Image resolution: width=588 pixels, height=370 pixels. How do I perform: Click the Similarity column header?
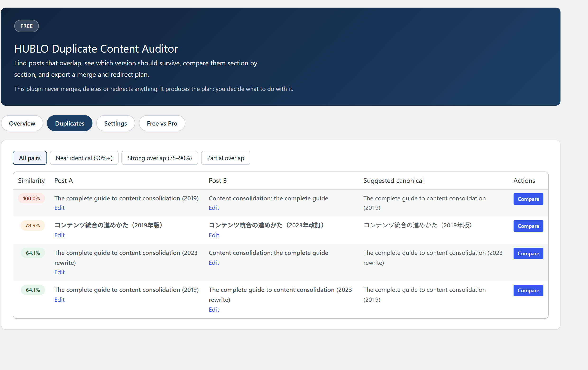point(32,181)
